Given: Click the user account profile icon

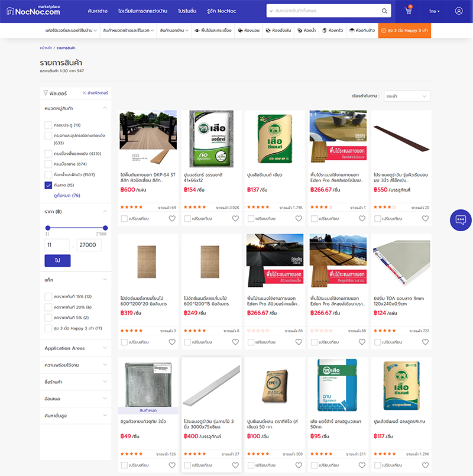Looking at the screenshot, I should (x=459, y=11).
